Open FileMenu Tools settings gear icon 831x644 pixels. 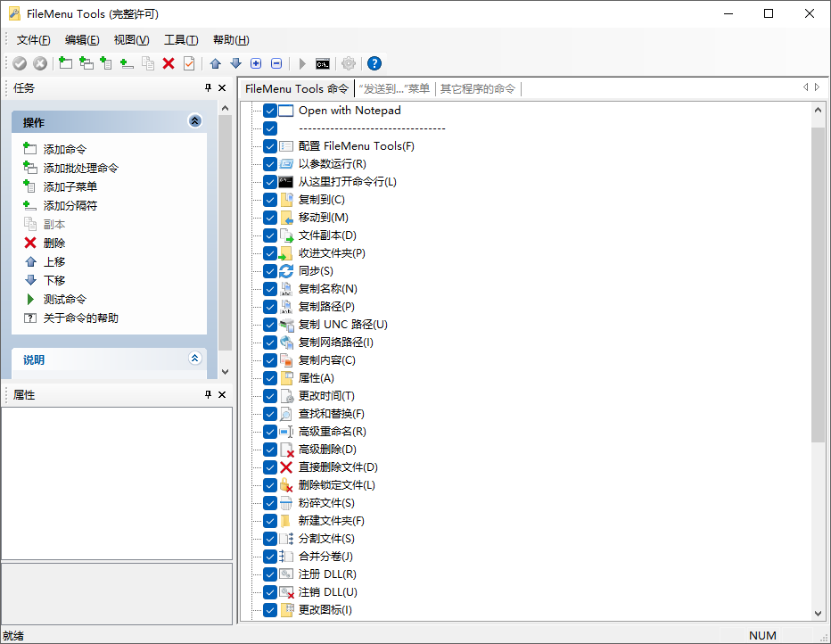click(348, 62)
